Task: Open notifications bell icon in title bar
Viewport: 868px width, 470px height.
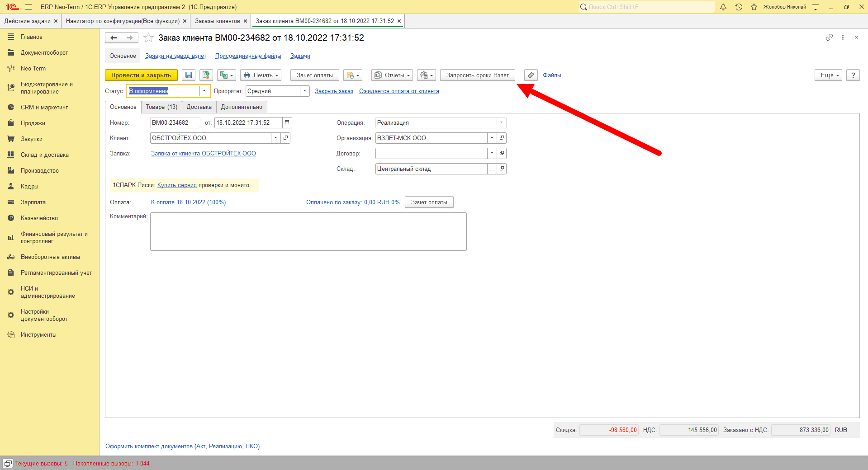Action: coord(723,7)
